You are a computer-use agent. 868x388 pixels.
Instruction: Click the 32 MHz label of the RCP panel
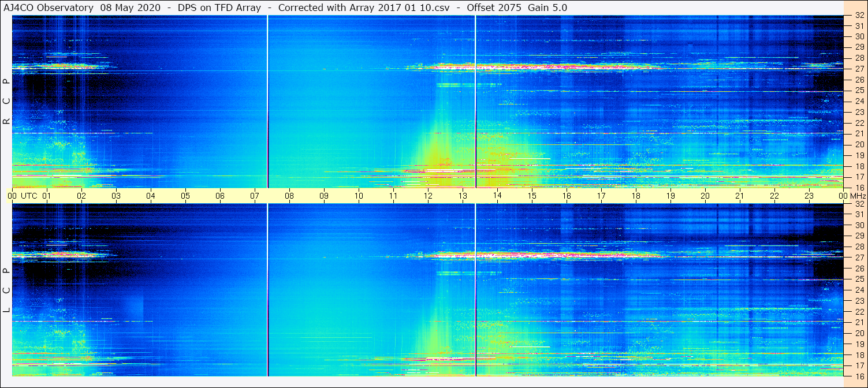859,16
